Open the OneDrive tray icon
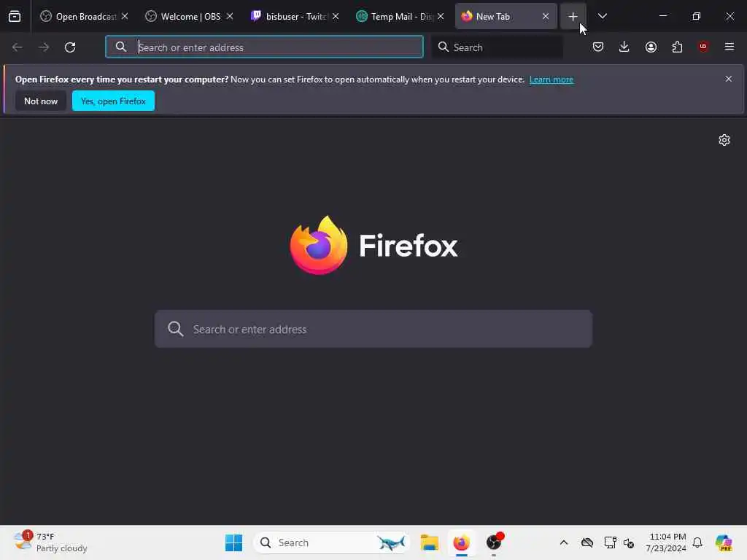The height and width of the screenshot is (560, 747). (587, 542)
